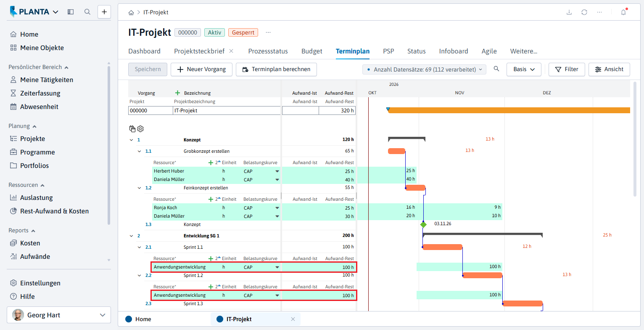Open more options next to Gesperrt badge

[x=268, y=32]
